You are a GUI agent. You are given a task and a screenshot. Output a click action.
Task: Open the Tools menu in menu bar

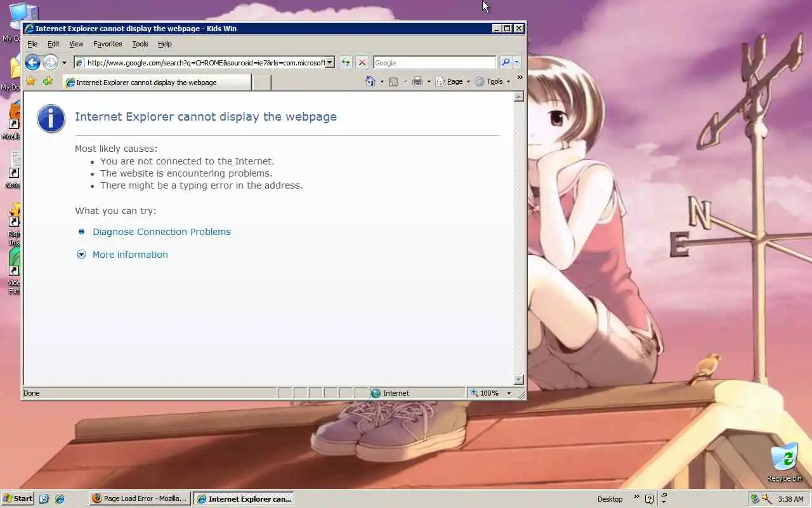(x=140, y=44)
